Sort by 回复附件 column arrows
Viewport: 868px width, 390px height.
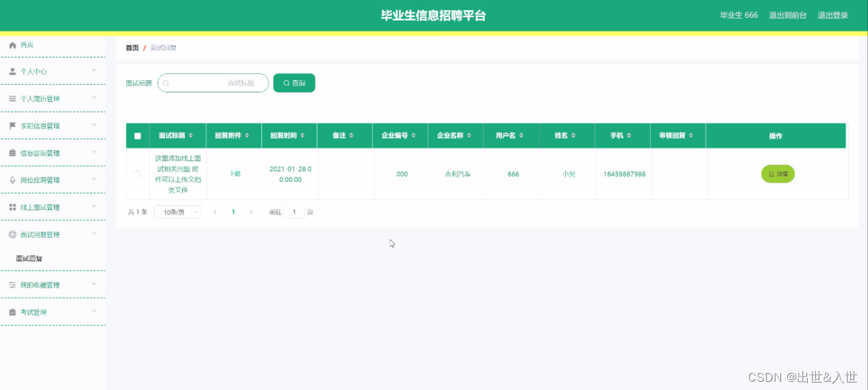point(247,136)
